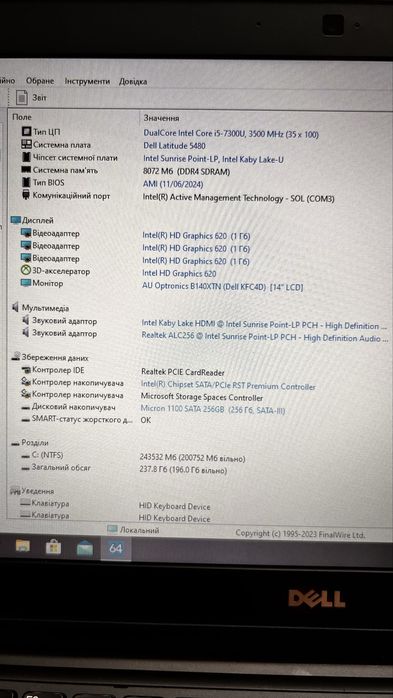Click the Системна пам'ять memory icon

pyautogui.click(x=26, y=170)
